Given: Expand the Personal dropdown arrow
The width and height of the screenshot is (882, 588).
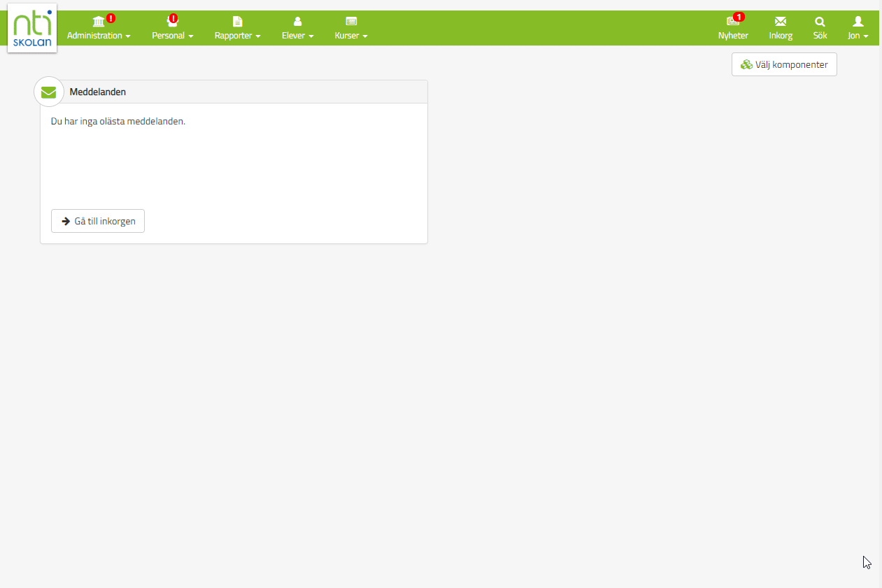Looking at the screenshot, I should tap(191, 36).
